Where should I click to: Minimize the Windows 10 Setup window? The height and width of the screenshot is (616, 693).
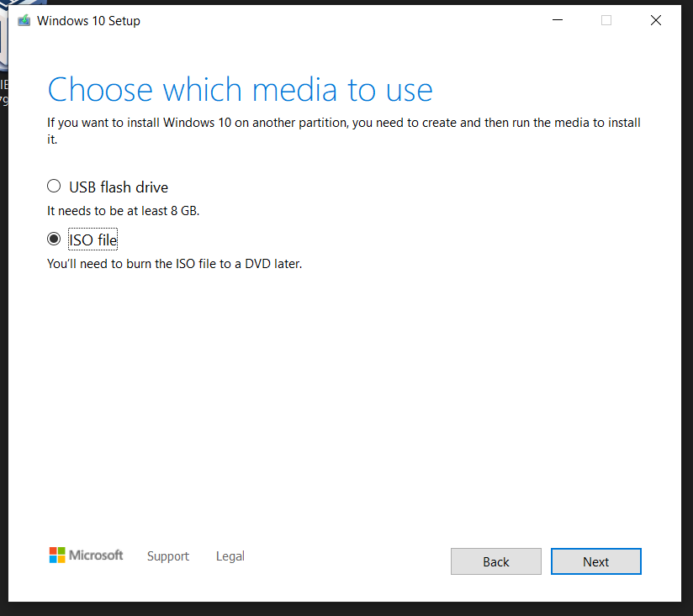click(557, 21)
